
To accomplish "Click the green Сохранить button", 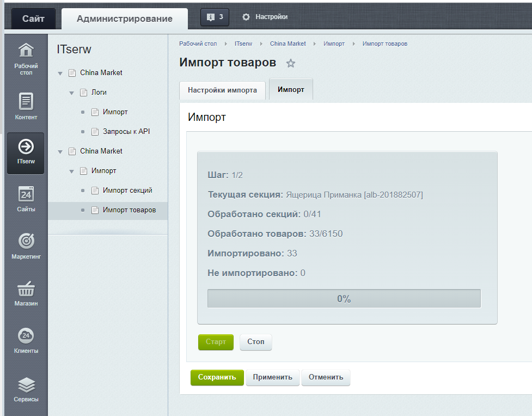I will pyautogui.click(x=217, y=377).
